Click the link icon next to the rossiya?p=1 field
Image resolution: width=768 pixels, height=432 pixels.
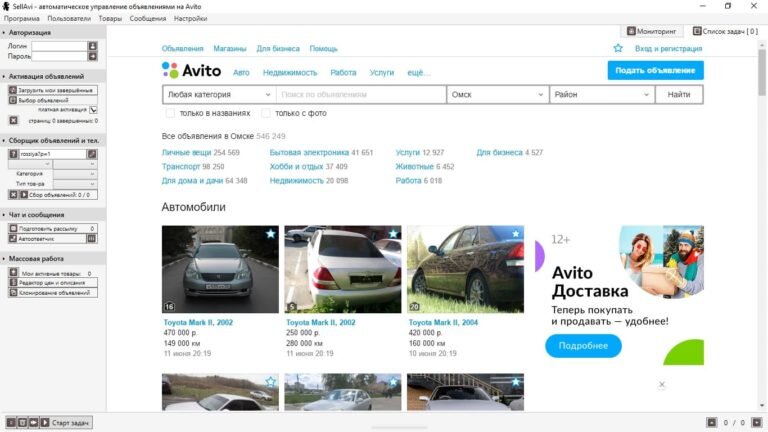[x=92, y=154]
